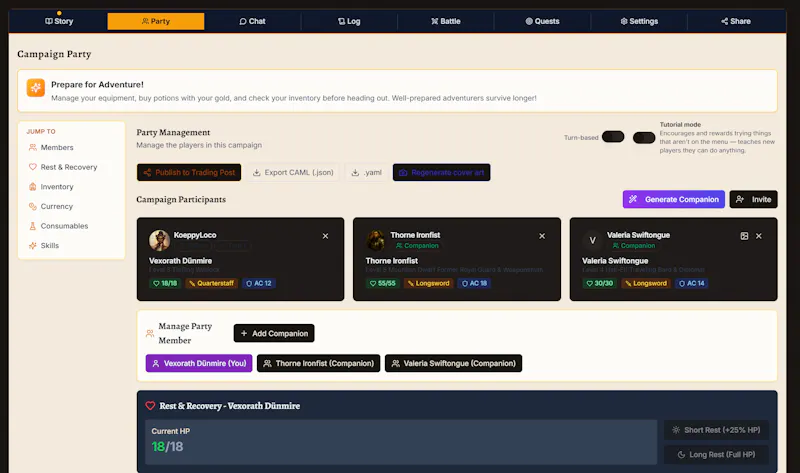Toggle the Turn-based switch
This screenshot has height=473, width=800.
tap(613, 137)
